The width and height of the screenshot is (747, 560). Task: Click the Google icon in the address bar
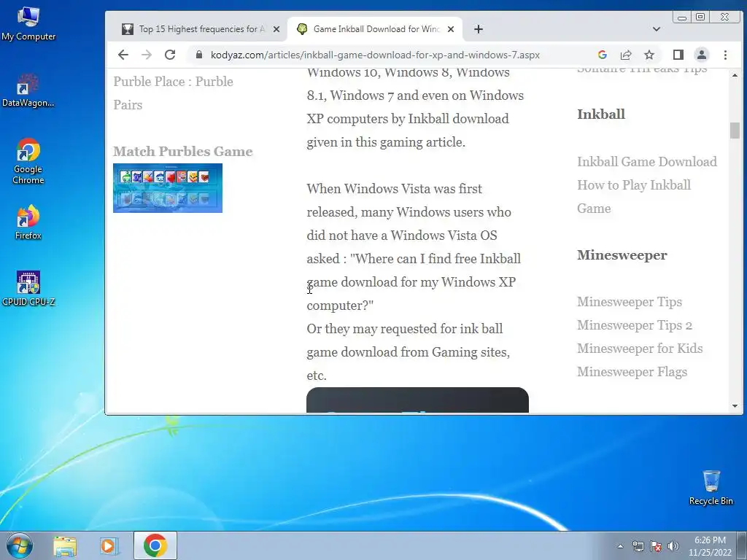pyautogui.click(x=602, y=55)
